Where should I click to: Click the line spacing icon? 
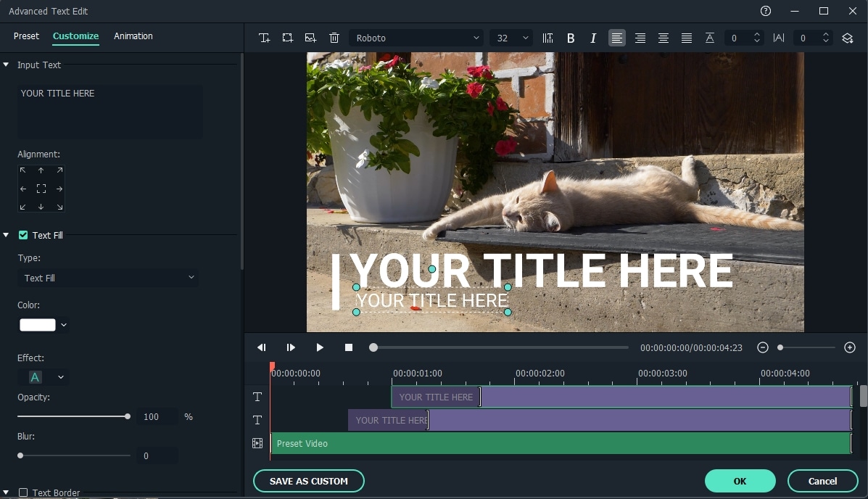[710, 38]
